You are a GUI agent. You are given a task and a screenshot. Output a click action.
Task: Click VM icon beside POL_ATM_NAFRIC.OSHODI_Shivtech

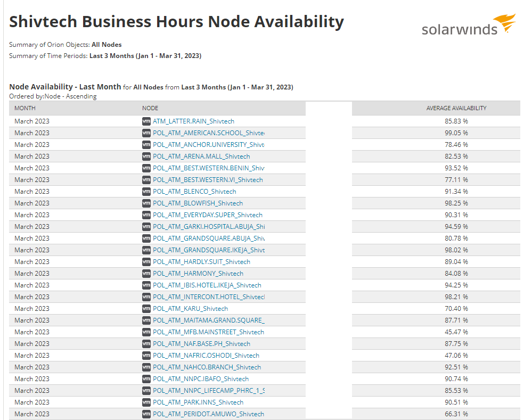click(x=146, y=355)
